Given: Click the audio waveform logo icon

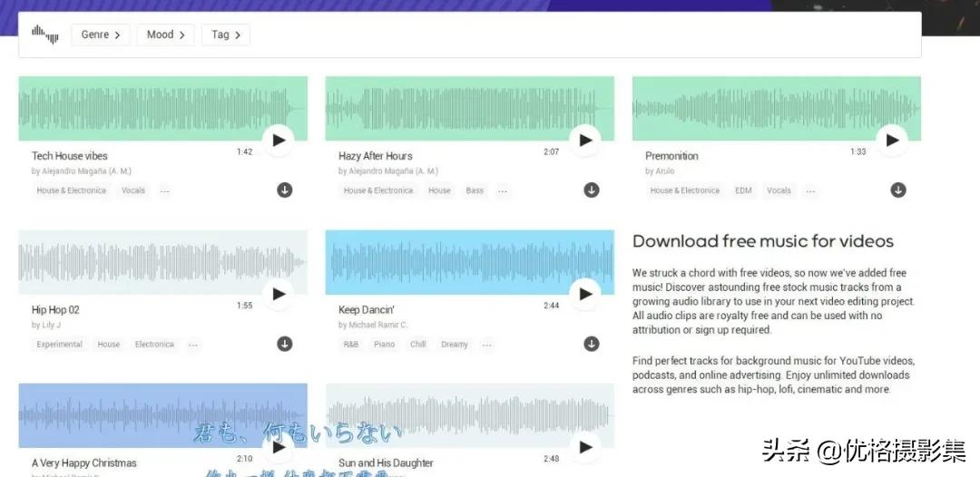Looking at the screenshot, I should (x=45, y=34).
